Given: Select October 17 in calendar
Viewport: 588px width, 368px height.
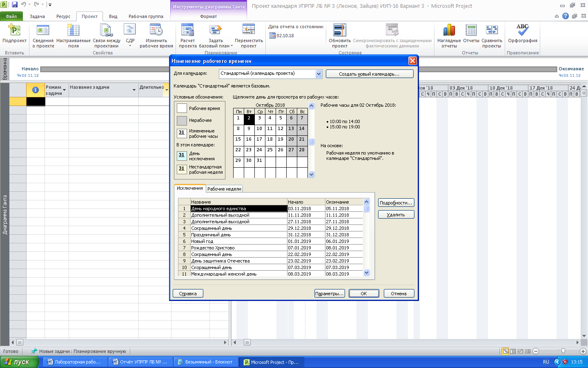Looking at the screenshot, I should 259,141.
